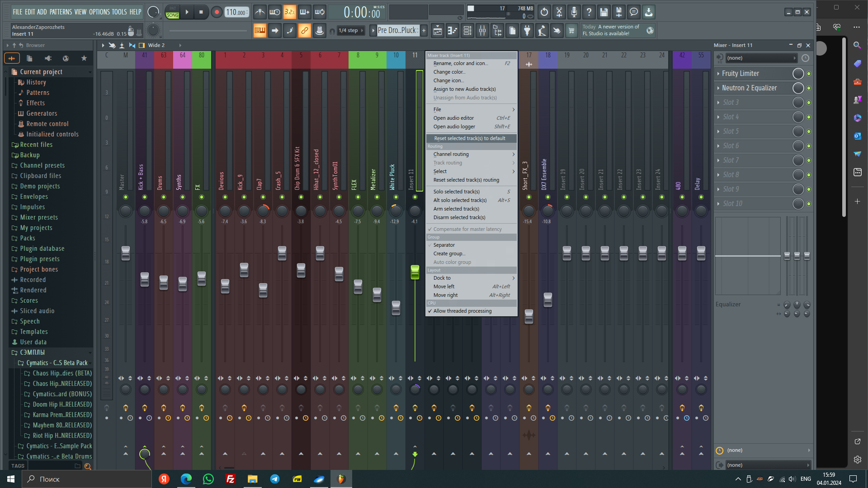Image resolution: width=868 pixels, height=488 pixels.
Task: Open the 1/4 step snap dropdown
Action: [x=351, y=31]
